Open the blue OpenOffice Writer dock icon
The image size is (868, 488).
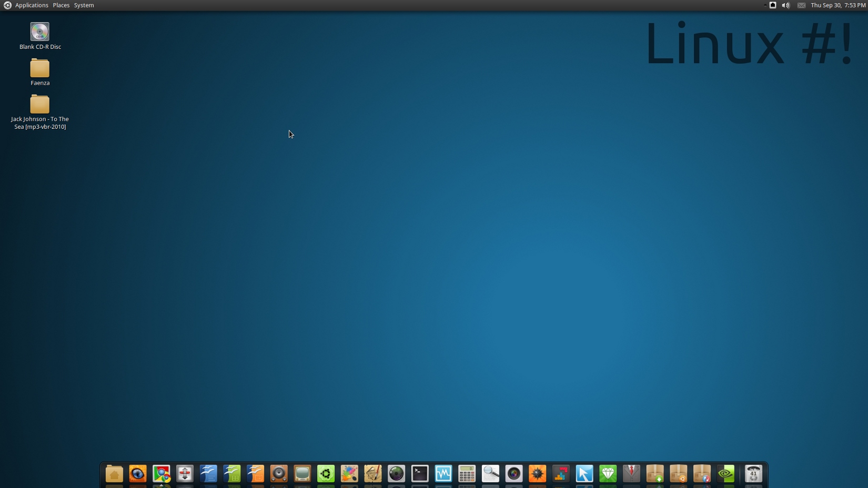[x=208, y=474]
